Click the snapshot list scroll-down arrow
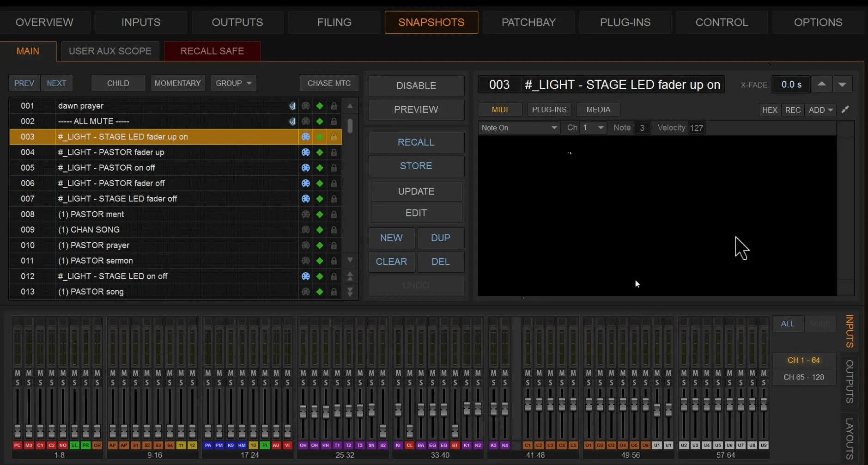This screenshot has height=465, width=868. (350, 261)
